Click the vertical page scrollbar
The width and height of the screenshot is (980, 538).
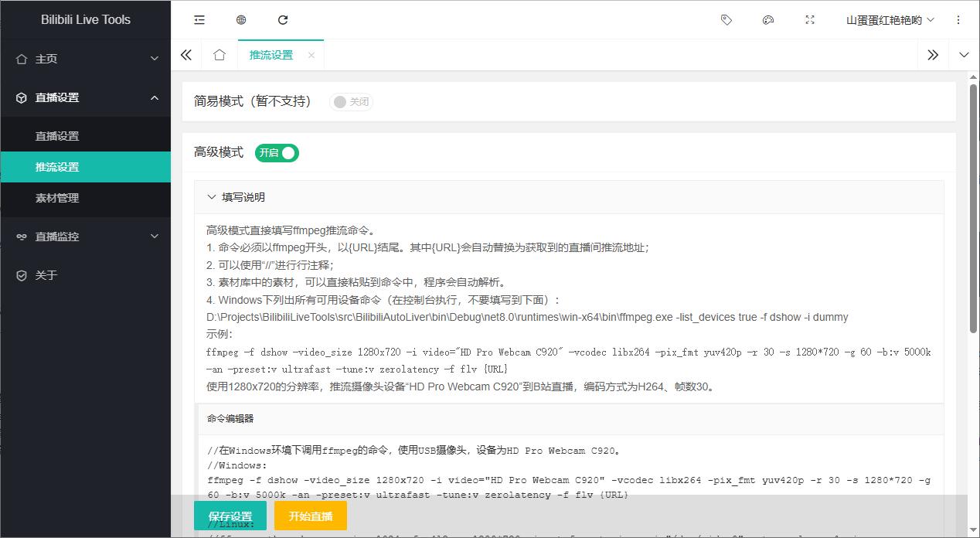(974, 209)
